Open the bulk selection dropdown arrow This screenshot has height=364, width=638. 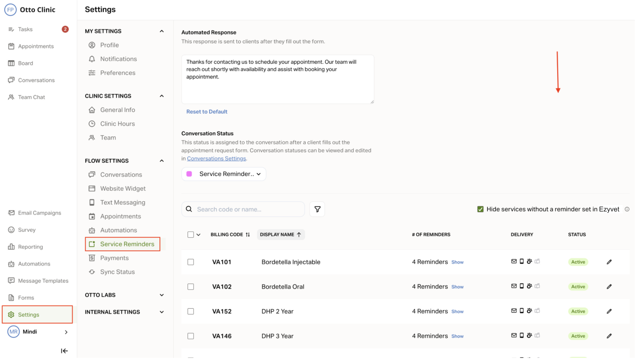point(199,235)
